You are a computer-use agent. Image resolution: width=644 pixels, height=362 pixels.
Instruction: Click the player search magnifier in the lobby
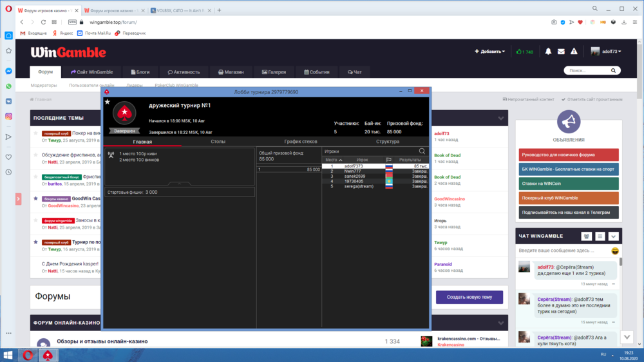click(x=422, y=151)
